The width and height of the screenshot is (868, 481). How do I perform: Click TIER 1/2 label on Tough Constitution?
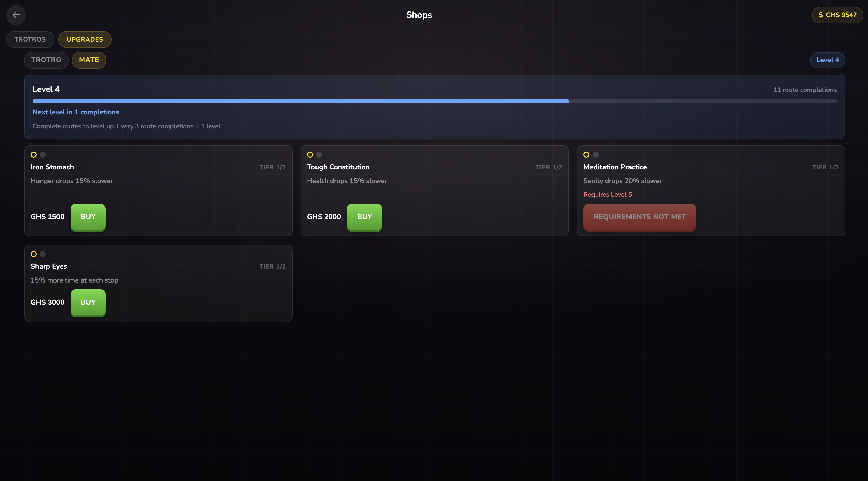[548, 167]
